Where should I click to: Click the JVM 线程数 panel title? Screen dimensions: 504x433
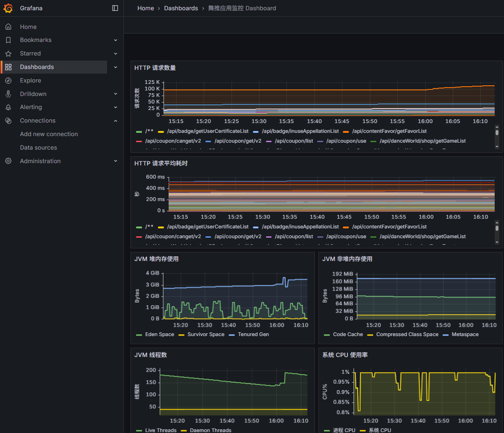coord(150,355)
